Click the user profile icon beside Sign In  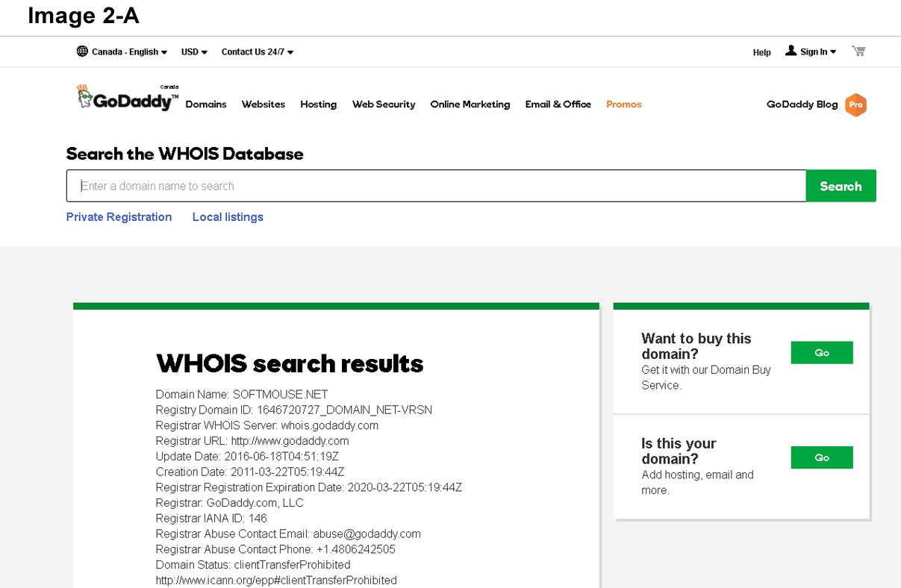[791, 51]
